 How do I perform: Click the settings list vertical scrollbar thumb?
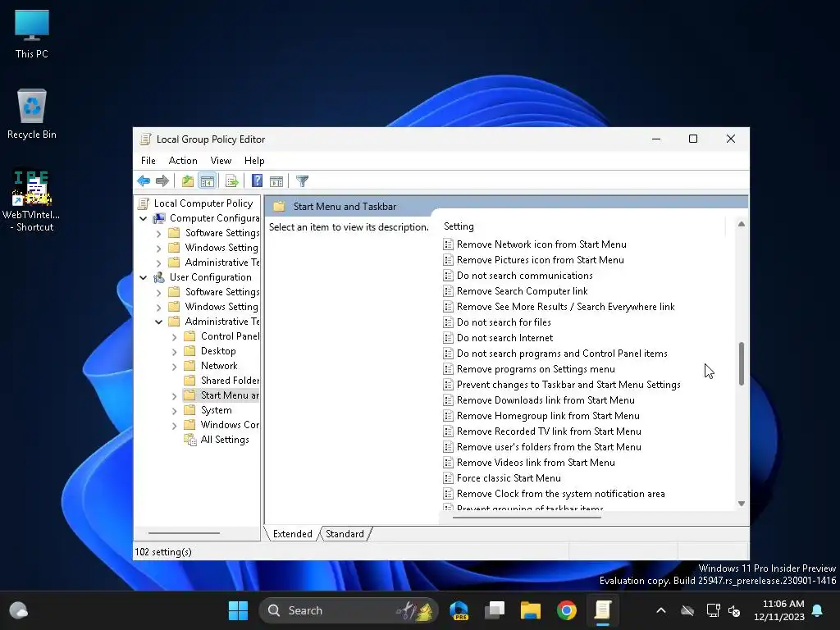(742, 363)
